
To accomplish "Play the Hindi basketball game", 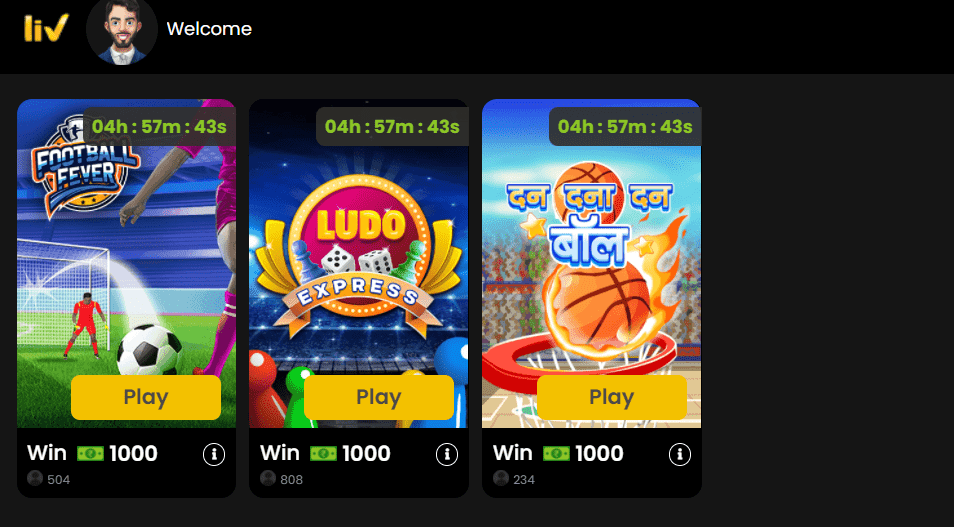I will [x=611, y=397].
